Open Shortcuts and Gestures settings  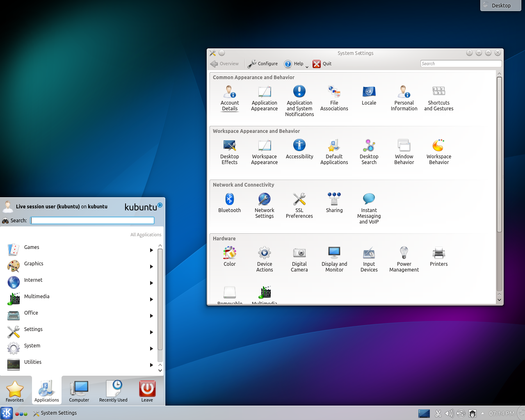[x=439, y=98]
